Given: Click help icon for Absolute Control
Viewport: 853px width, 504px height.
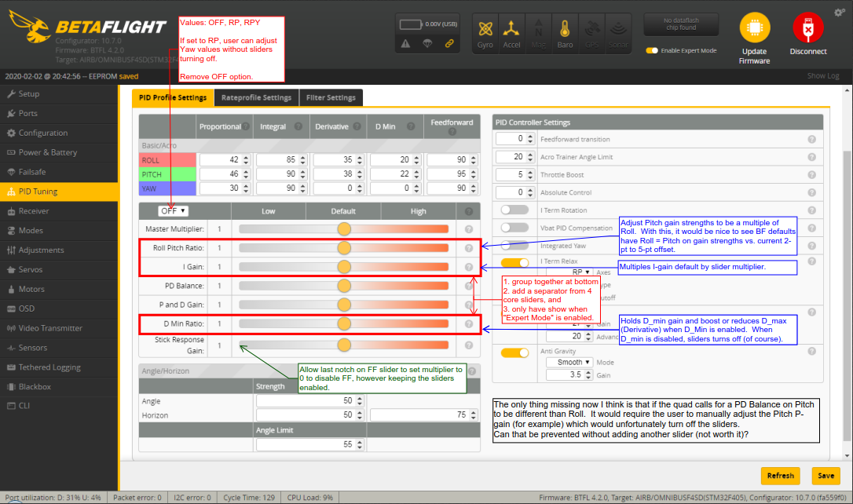Looking at the screenshot, I should (x=811, y=192).
